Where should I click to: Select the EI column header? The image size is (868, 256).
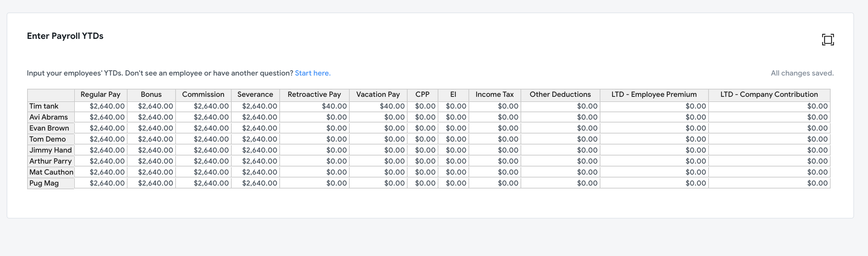coord(453,95)
